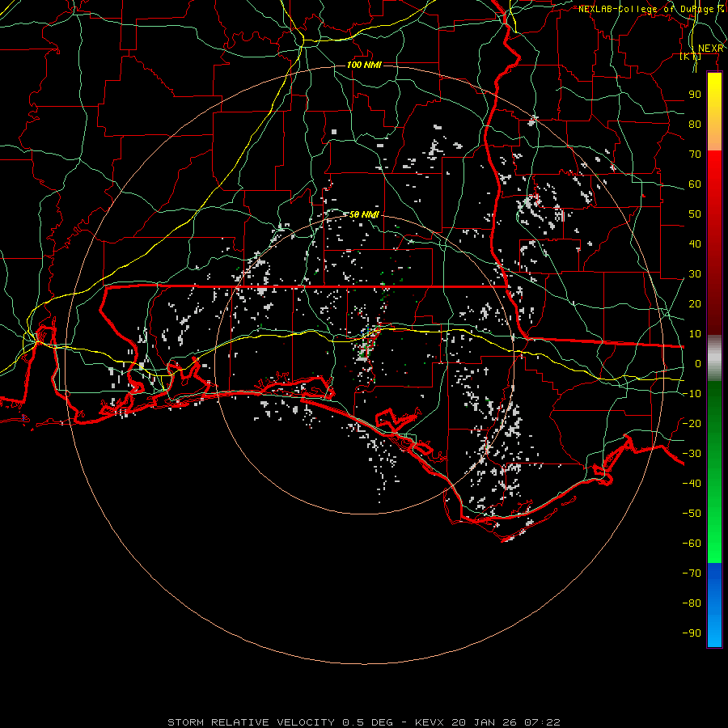The width and height of the screenshot is (728, 728).
Task: Click the 10 value on the velocity scale
Action: [695, 334]
